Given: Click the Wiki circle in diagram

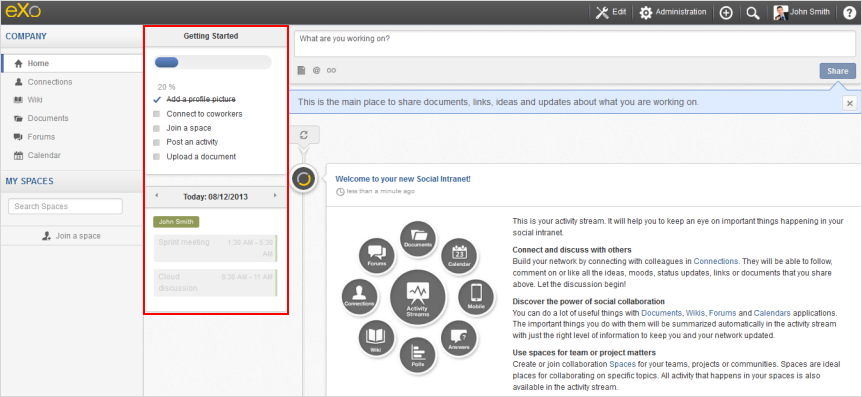Looking at the screenshot, I should point(376,339).
